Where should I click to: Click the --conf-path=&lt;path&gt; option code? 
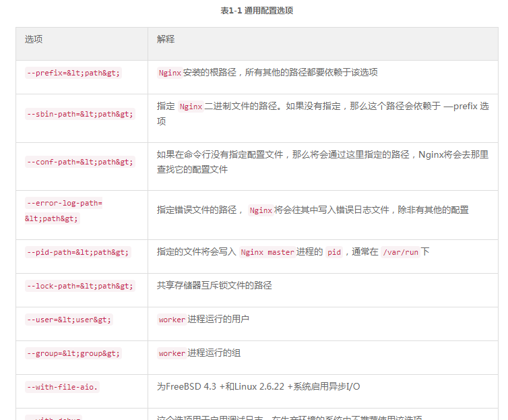(80, 162)
